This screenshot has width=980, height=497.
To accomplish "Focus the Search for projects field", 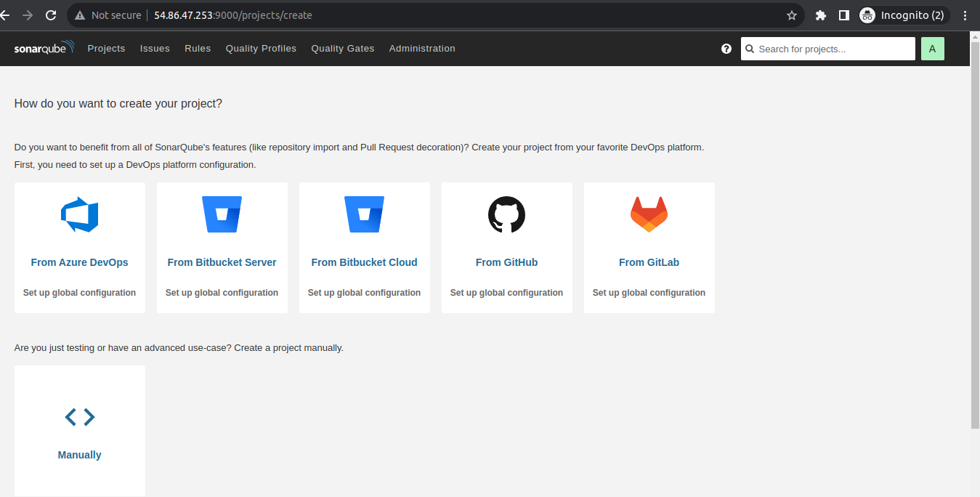I will click(x=828, y=49).
